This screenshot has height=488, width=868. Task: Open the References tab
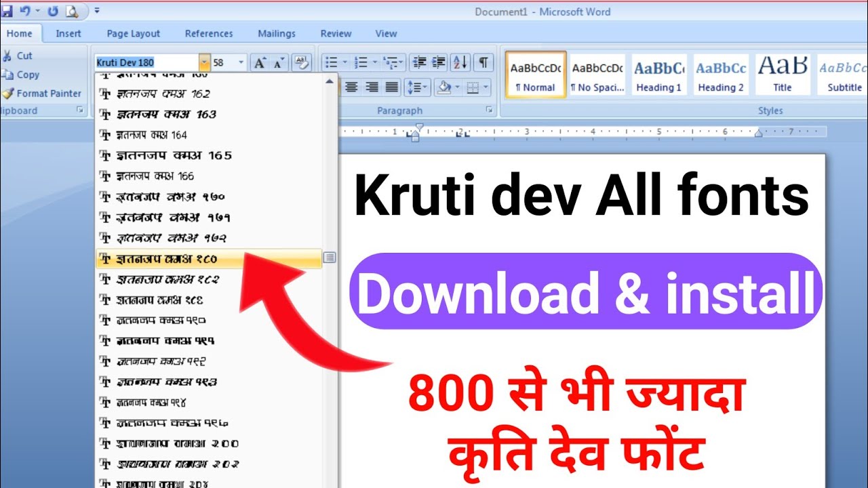[209, 33]
